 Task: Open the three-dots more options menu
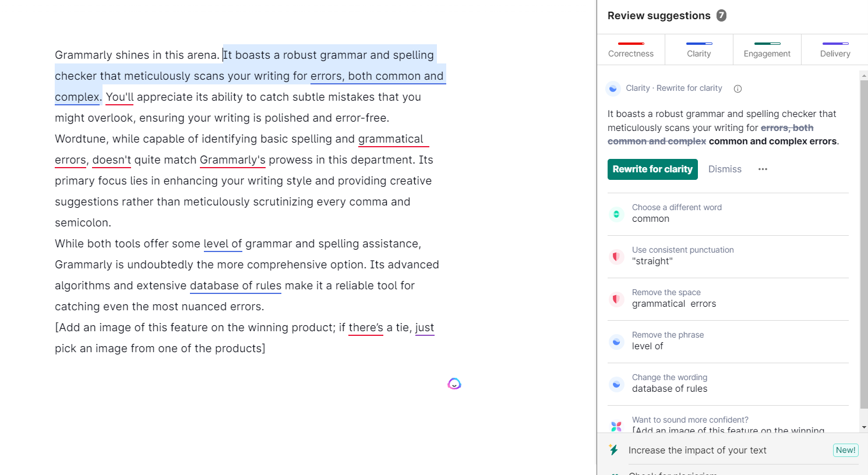[x=763, y=169]
